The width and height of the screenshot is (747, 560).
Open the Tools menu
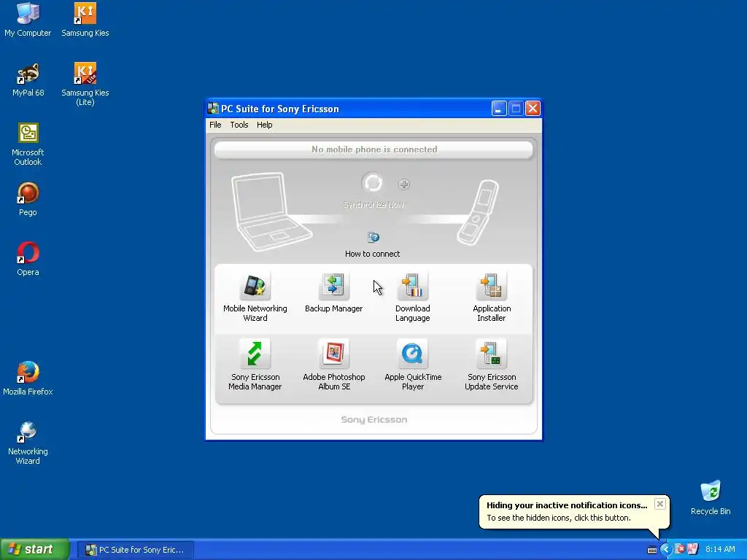tap(239, 125)
